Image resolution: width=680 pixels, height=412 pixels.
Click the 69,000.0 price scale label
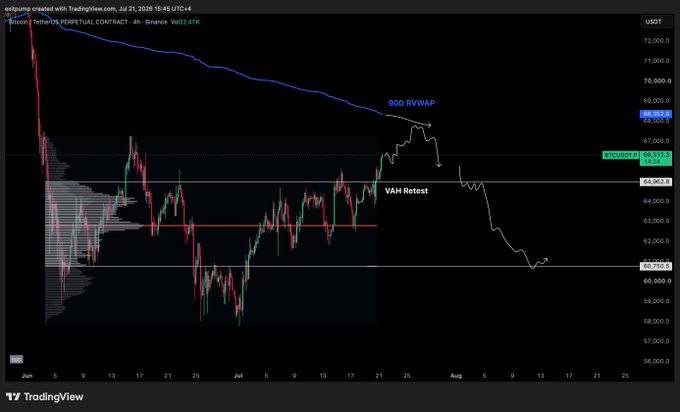pos(655,101)
